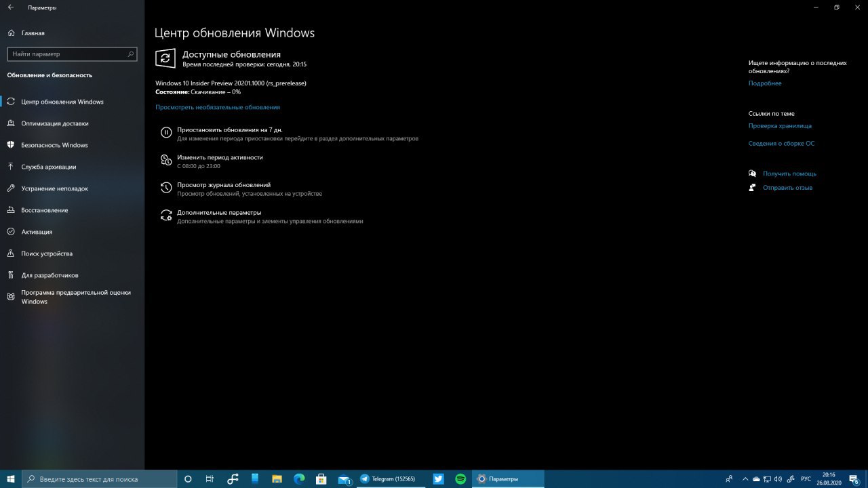Open Безопасность Windows section
The width and height of the screenshot is (868, 488).
click(54, 145)
